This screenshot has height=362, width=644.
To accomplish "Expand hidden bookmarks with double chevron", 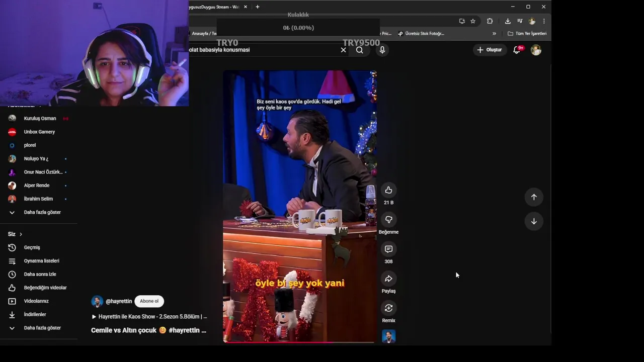I will tap(494, 34).
